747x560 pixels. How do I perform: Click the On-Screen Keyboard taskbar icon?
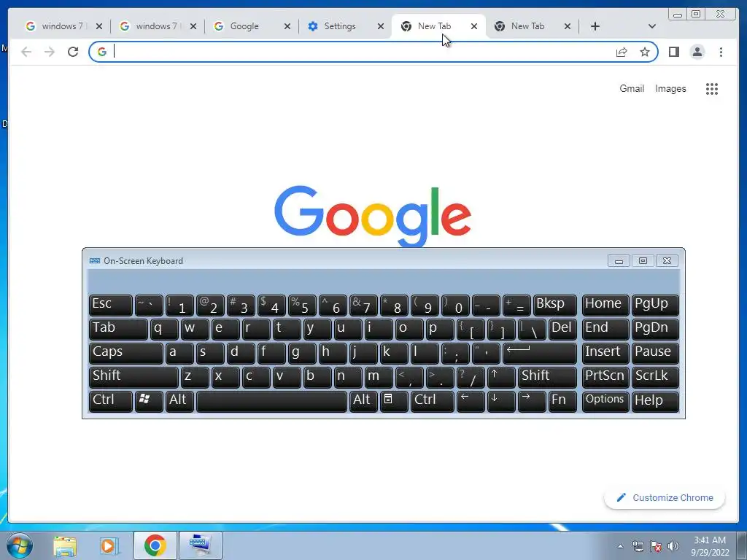[x=200, y=545]
